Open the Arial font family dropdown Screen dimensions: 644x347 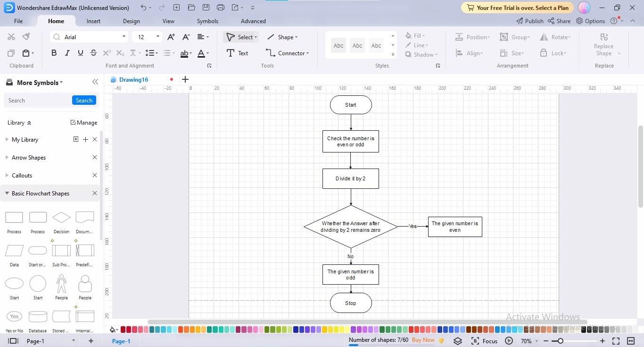pyautogui.click(x=123, y=36)
